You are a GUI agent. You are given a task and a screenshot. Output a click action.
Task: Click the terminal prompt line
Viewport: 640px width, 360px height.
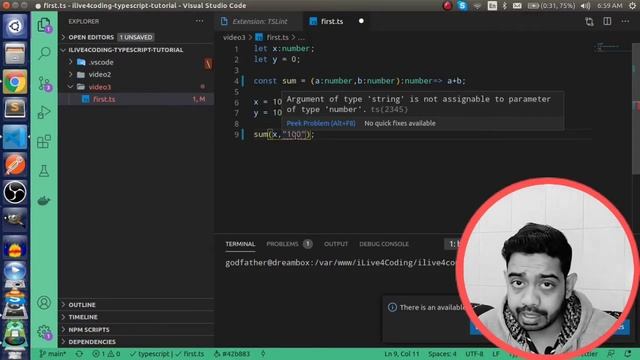[340, 263]
